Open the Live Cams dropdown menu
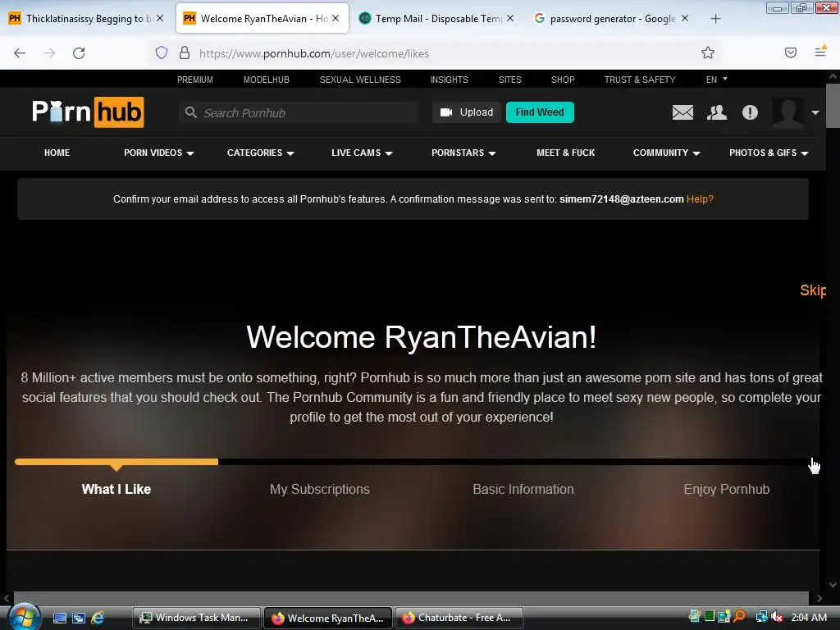This screenshot has width=840, height=630. coord(362,153)
